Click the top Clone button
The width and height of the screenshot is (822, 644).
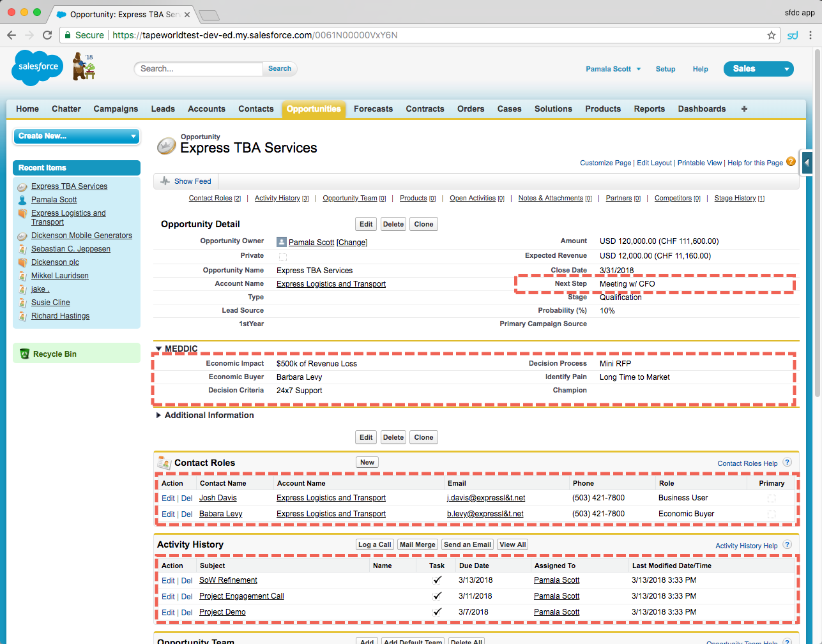(423, 224)
